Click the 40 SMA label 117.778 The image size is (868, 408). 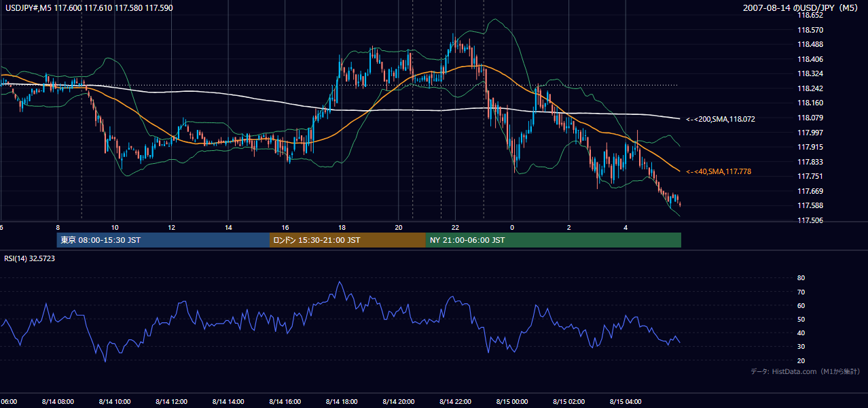click(x=719, y=172)
